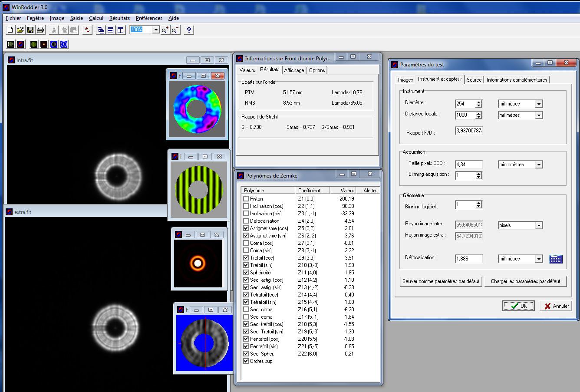
Task: Click the save floppy disk icon
Action: pos(30,30)
